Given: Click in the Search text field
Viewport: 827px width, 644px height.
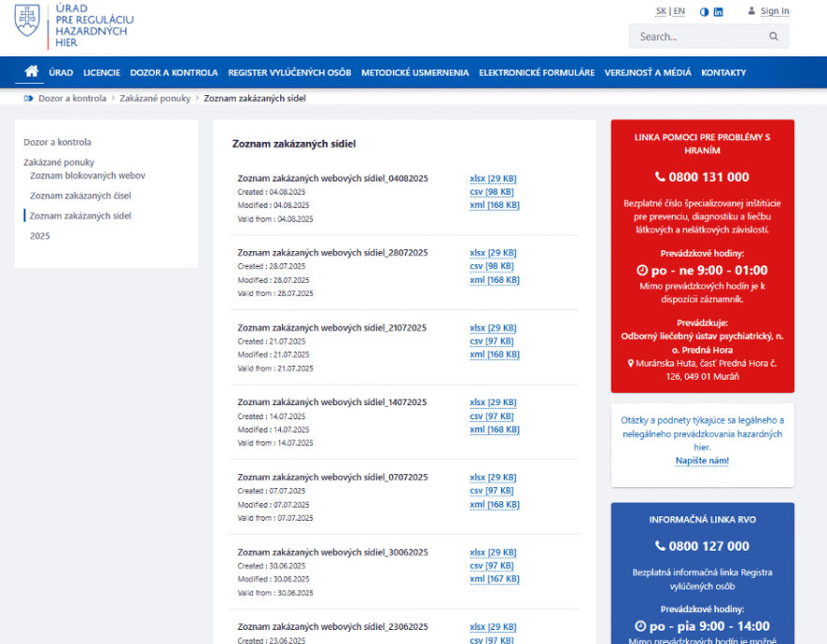Looking at the screenshot, I should [697, 37].
